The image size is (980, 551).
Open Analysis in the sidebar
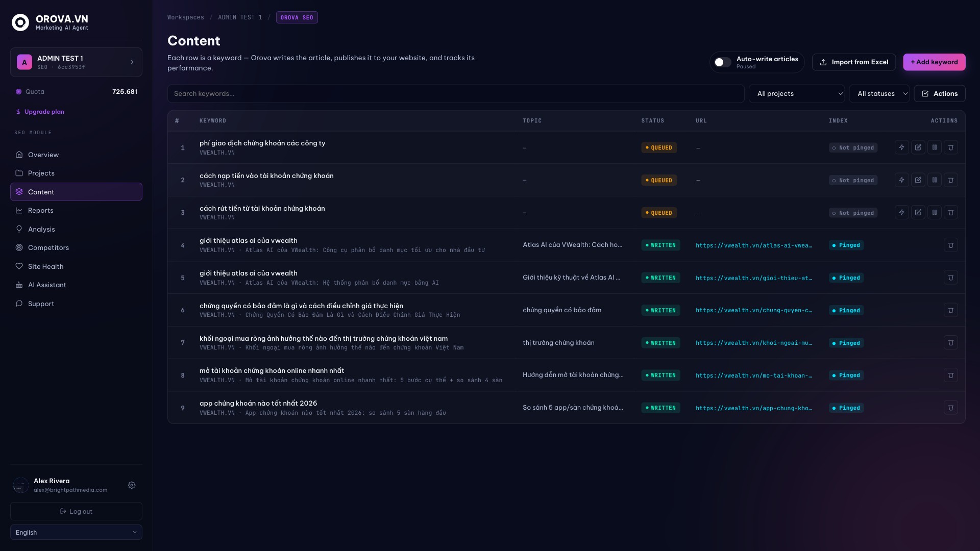click(76, 229)
